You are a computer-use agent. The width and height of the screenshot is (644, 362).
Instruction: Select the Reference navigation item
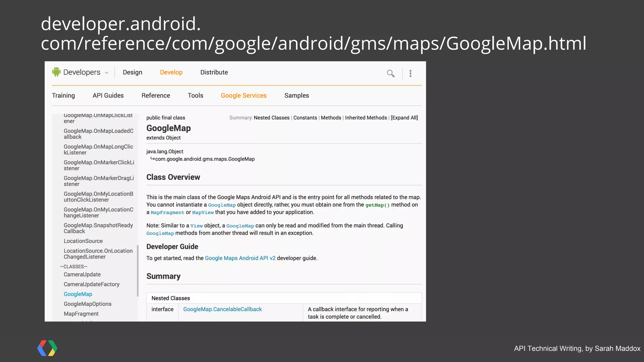(x=156, y=96)
